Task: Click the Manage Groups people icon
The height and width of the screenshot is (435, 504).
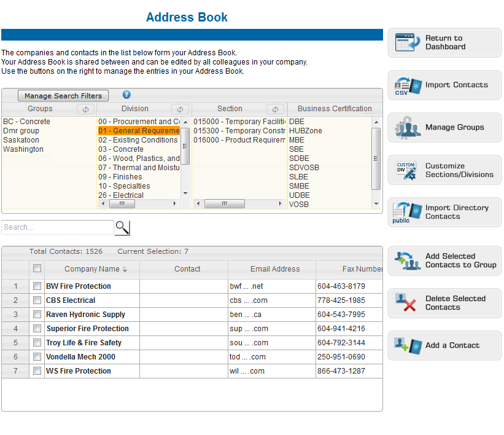Action: coord(406,127)
